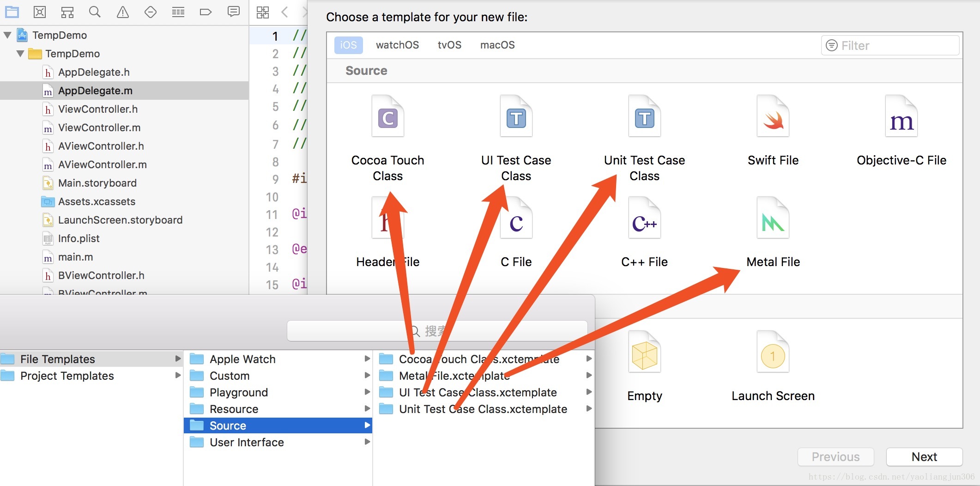The image size is (980, 486).
Task: Expand Apple Watch folder arrow in Finder
Action: 367,359
